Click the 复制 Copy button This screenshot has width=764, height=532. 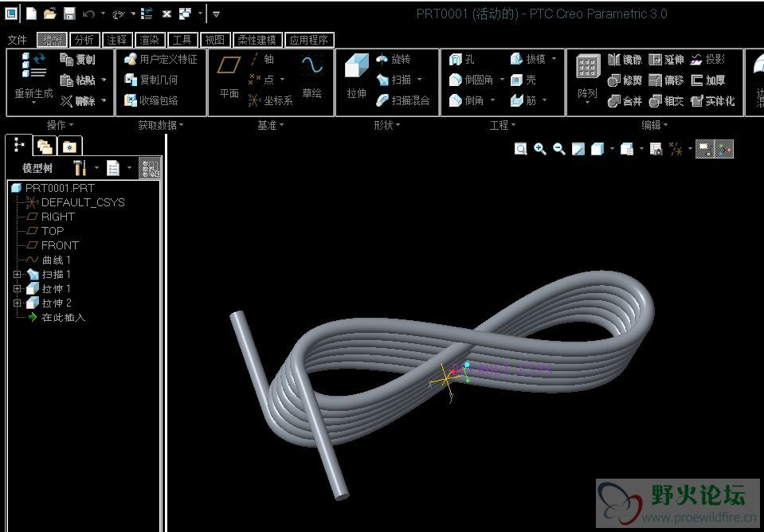[78, 60]
